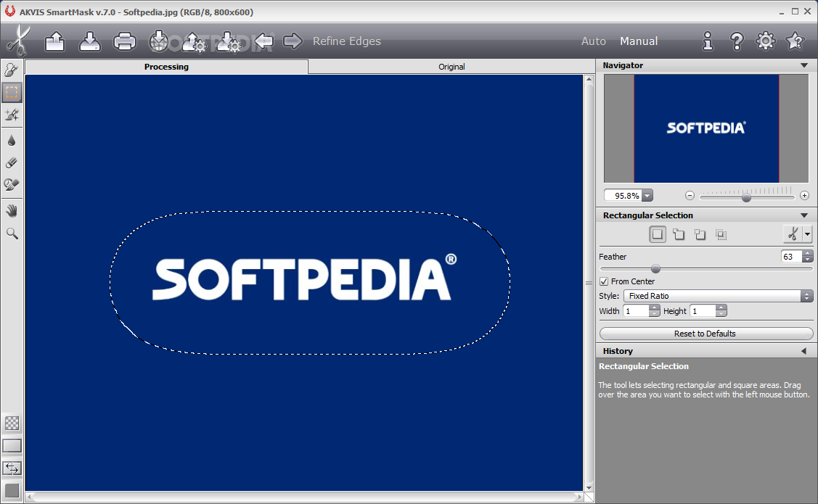Click the Help question mark icon
Image resolution: width=818 pixels, height=504 pixels.
[737, 41]
